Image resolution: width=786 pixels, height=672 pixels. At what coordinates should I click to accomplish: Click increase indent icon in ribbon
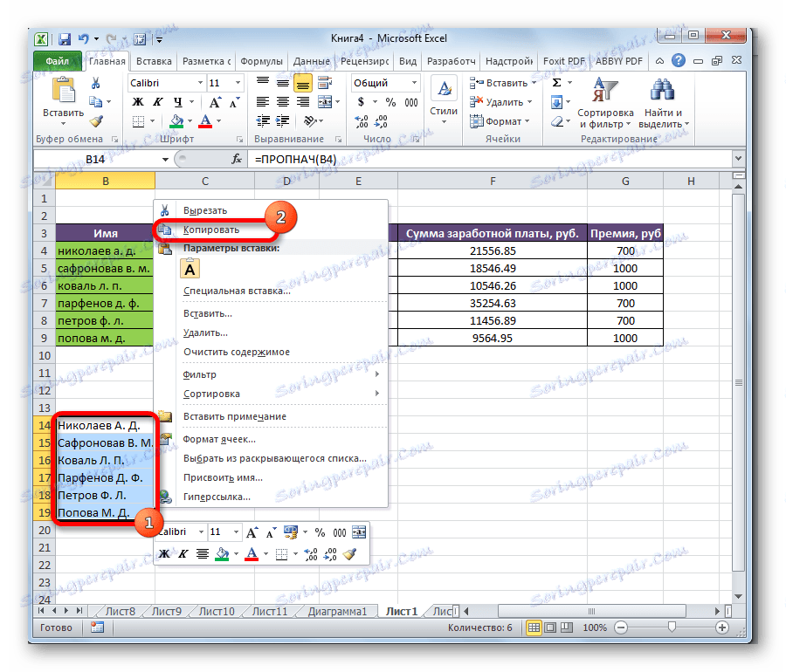[x=283, y=121]
